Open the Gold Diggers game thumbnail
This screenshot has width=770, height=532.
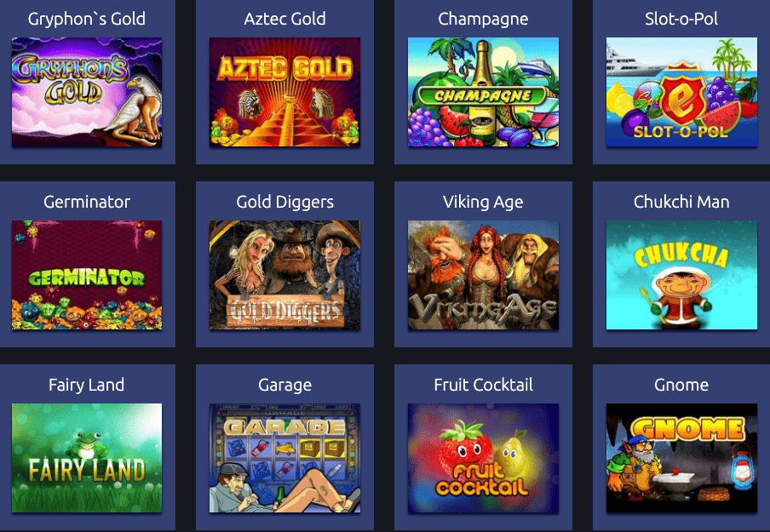pos(284,275)
